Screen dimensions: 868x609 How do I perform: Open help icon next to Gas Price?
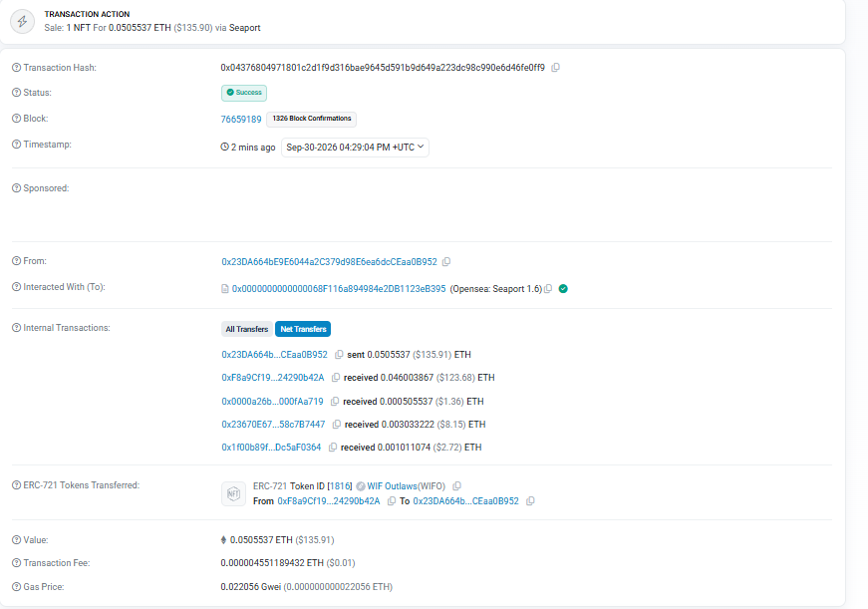[17, 587]
